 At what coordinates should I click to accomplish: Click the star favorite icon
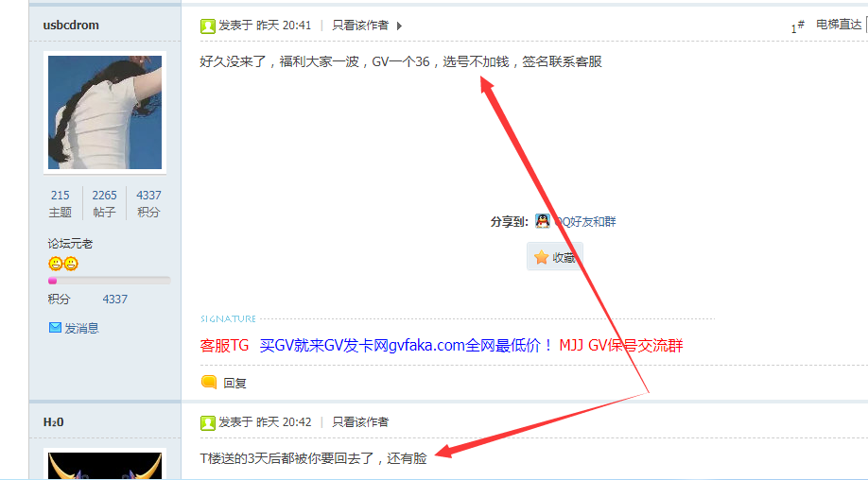coord(542,257)
